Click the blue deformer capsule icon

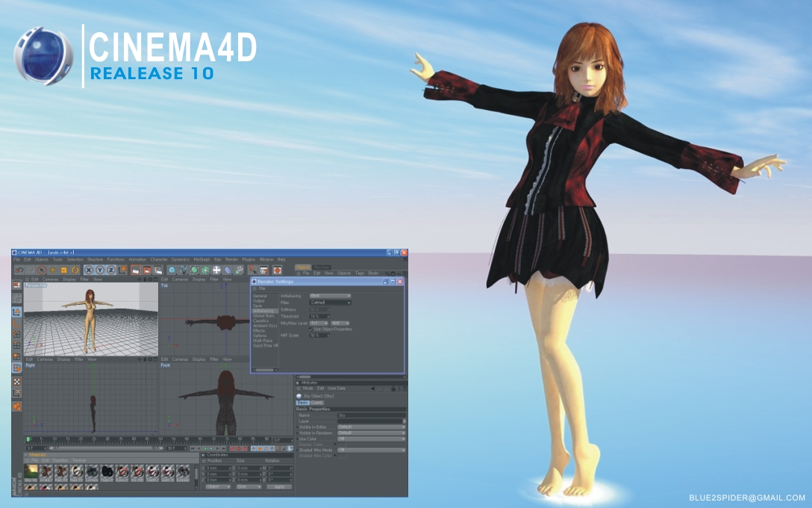[228, 270]
